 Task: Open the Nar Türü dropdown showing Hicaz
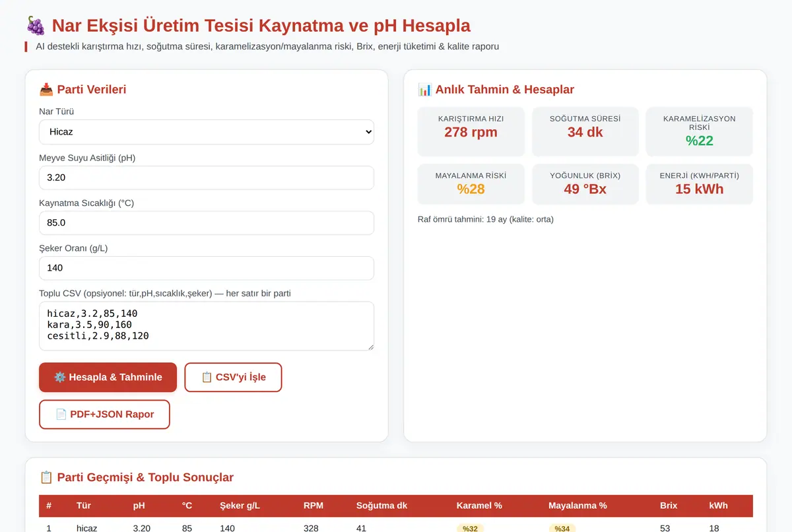pyautogui.click(x=207, y=132)
